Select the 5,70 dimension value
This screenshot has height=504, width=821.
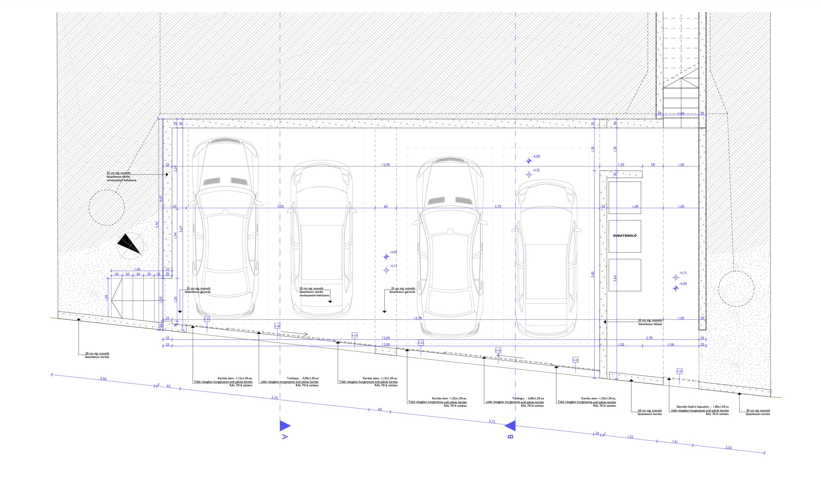pos(498,206)
